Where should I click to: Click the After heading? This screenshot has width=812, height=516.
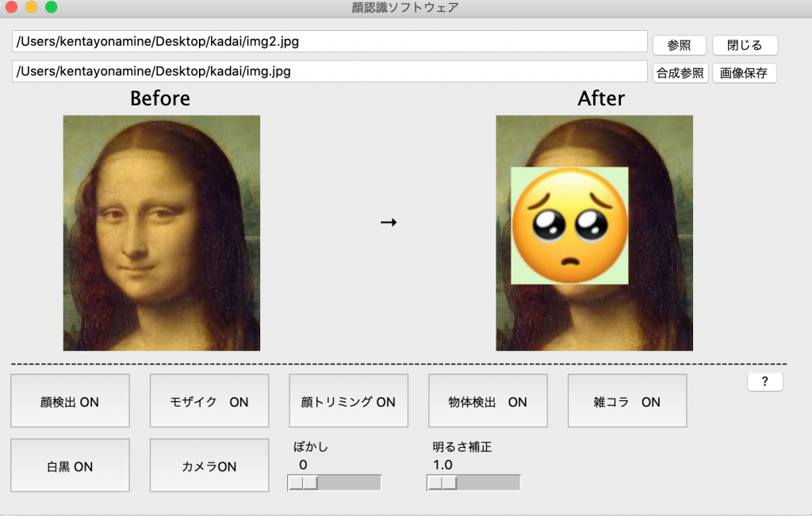(x=601, y=98)
